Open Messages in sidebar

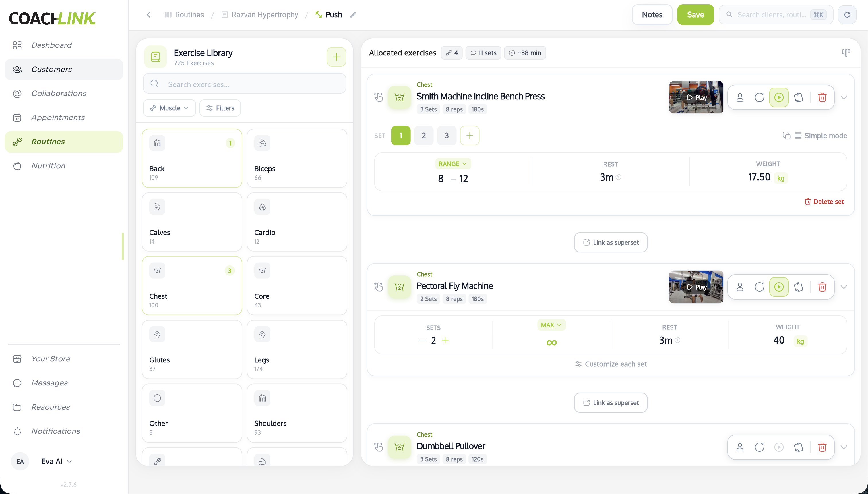(x=64, y=383)
